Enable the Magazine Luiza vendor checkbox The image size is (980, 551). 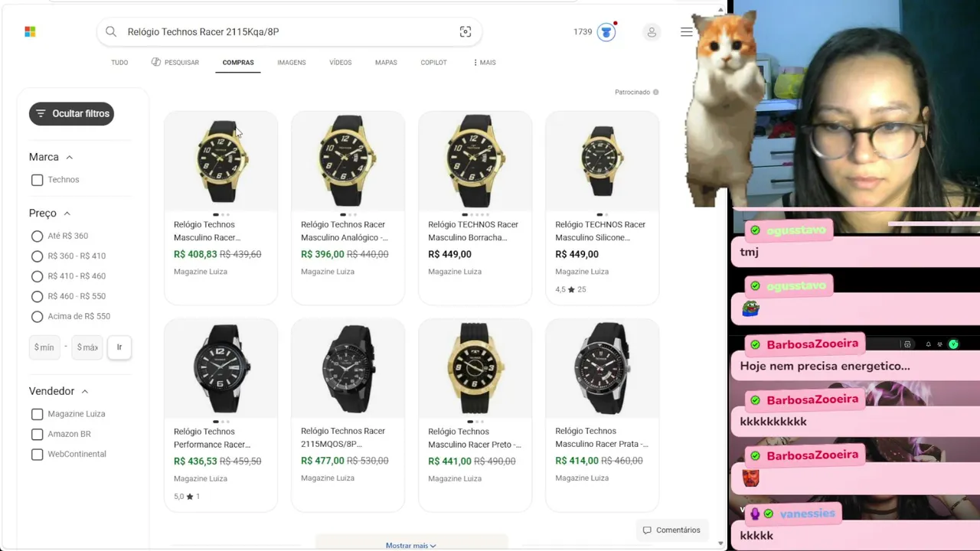pyautogui.click(x=37, y=414)
